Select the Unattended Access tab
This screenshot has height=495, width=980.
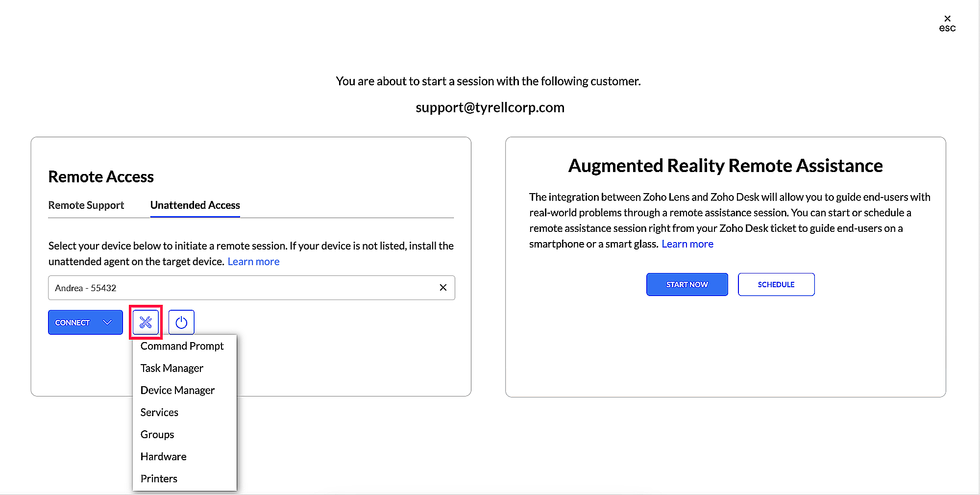pyautogui.click(x=195, y=205)
